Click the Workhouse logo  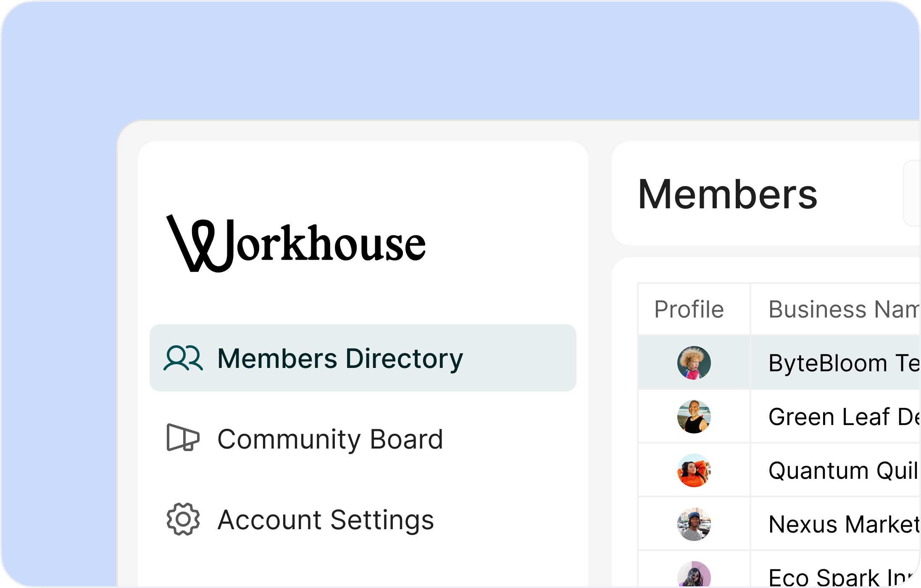[x=296, y=244]
